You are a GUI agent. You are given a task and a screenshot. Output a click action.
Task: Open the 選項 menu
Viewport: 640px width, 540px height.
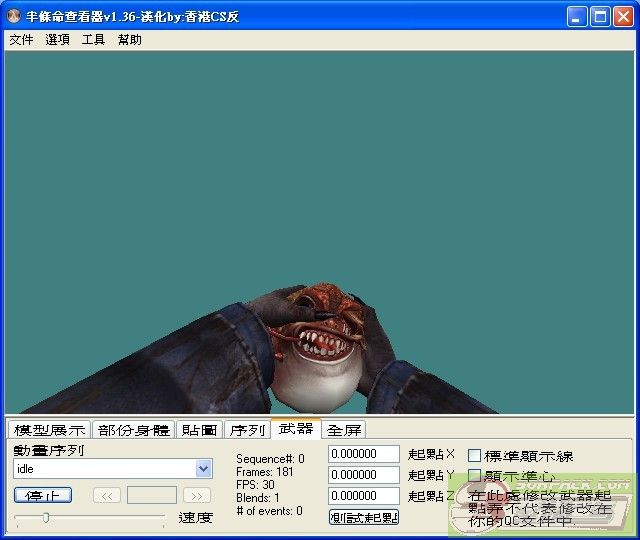click(57, 40)
